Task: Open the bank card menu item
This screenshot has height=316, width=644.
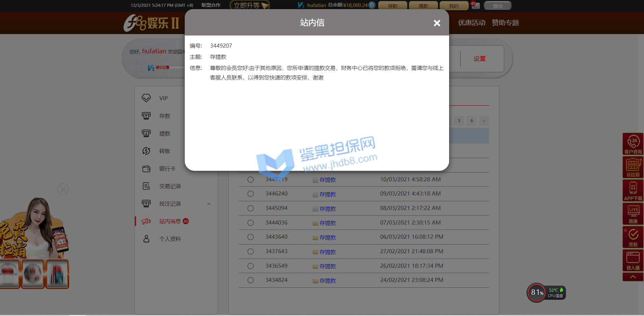Action: click(167, 169)
